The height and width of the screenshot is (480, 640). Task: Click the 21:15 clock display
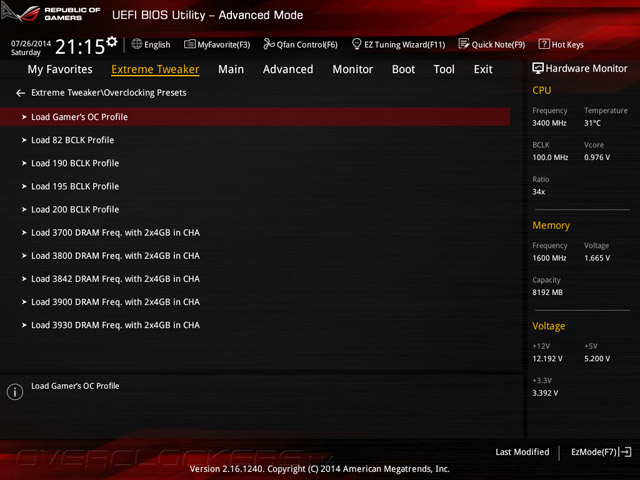[x=80, y=47]
